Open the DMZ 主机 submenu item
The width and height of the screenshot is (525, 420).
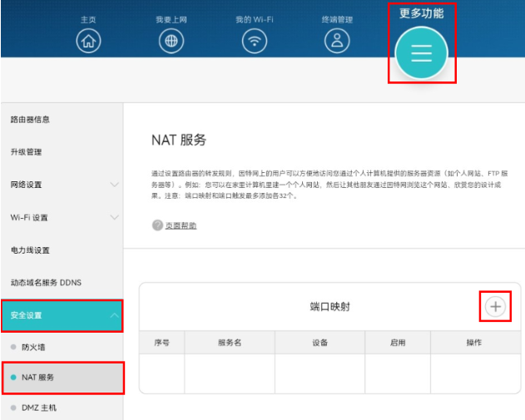pos(39,408)
